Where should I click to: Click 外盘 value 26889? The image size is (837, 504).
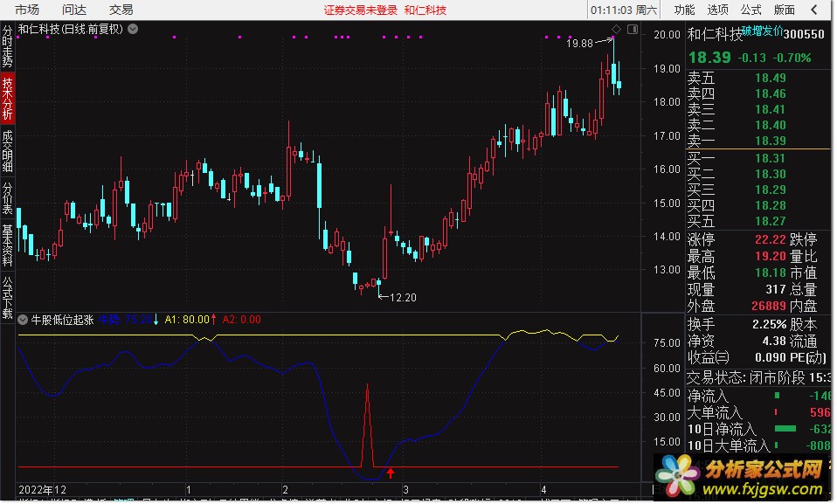[769, 306]
